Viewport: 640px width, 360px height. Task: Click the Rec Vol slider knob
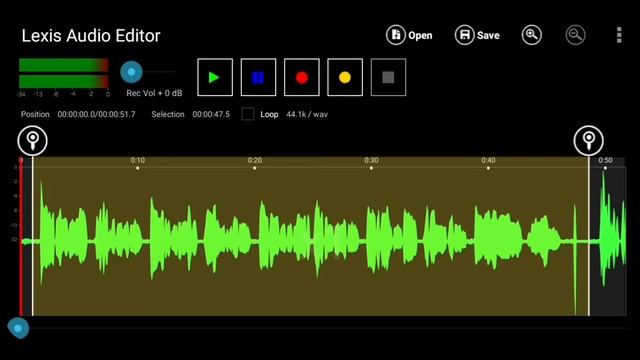(x=131, y=72)
